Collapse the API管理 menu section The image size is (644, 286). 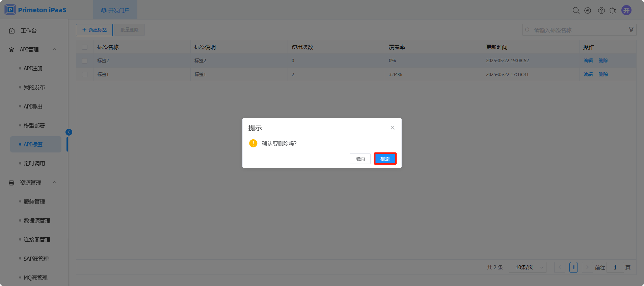(55, 49)
